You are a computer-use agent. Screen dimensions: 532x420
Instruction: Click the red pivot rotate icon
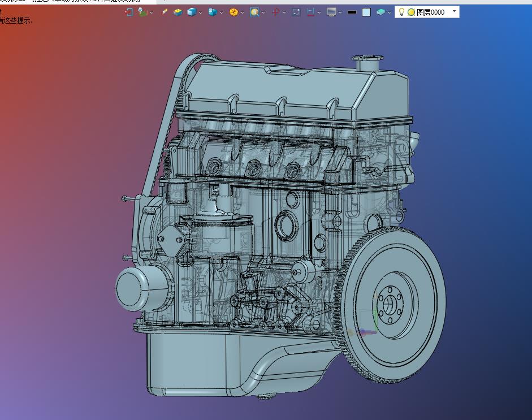pos(275,12)
